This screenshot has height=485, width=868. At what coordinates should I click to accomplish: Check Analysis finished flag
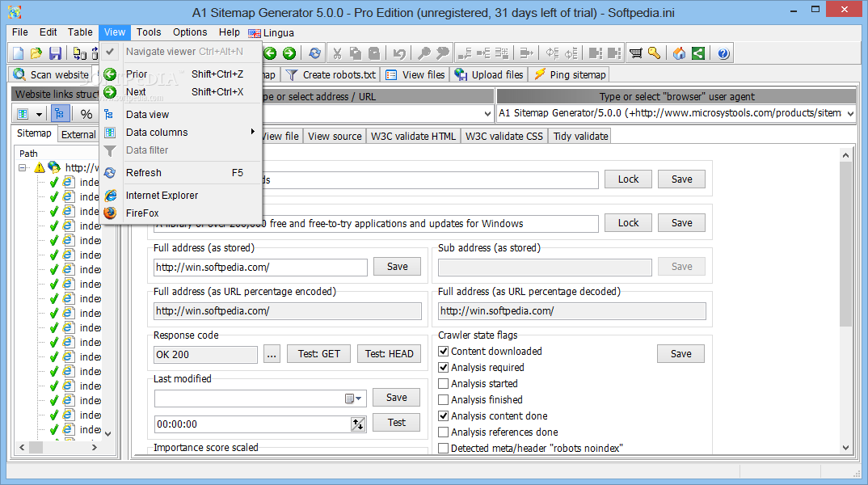(x=444, y=400)
